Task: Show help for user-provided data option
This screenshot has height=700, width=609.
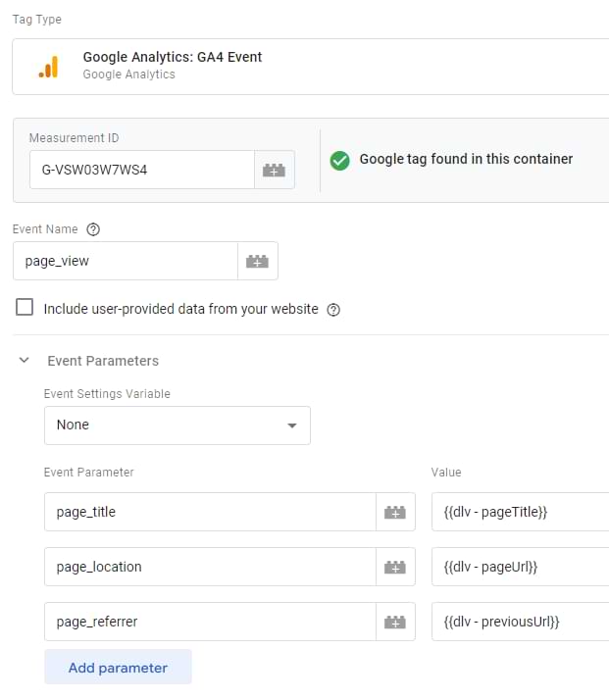Action: pos(333,309)
